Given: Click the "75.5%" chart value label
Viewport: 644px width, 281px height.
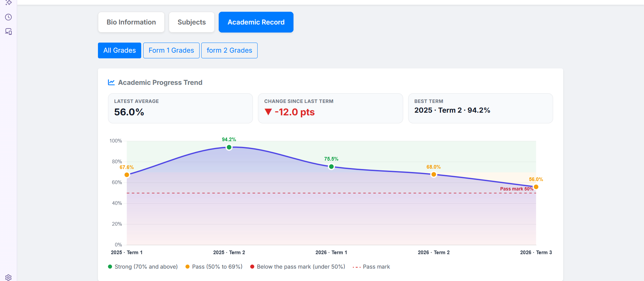Looking at the screenshot, I should coord(331,159).
